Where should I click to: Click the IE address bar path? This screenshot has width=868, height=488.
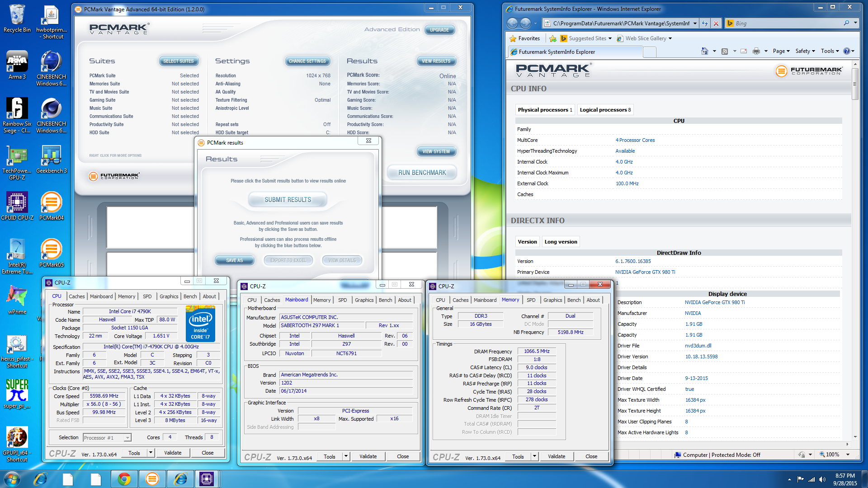click(x=622, y=23)
